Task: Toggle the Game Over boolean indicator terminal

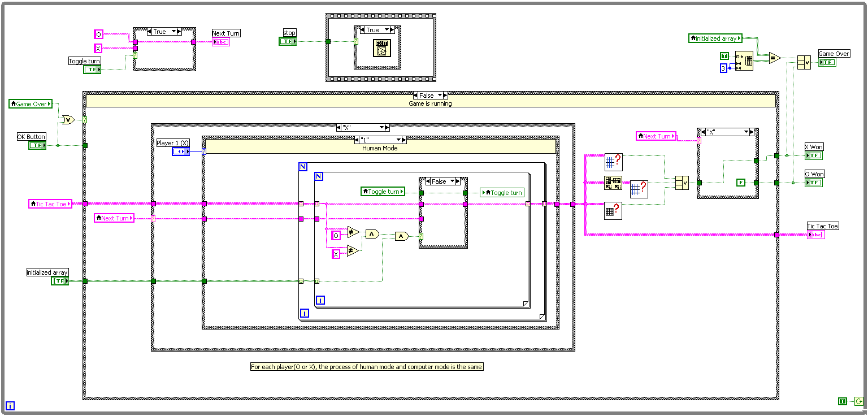Action: coord(827,62)
